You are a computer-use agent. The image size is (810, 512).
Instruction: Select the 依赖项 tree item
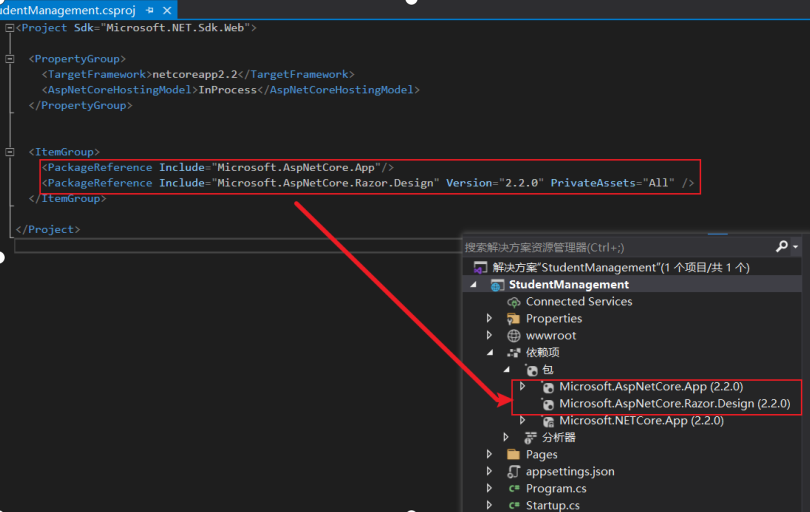(542, 352)
